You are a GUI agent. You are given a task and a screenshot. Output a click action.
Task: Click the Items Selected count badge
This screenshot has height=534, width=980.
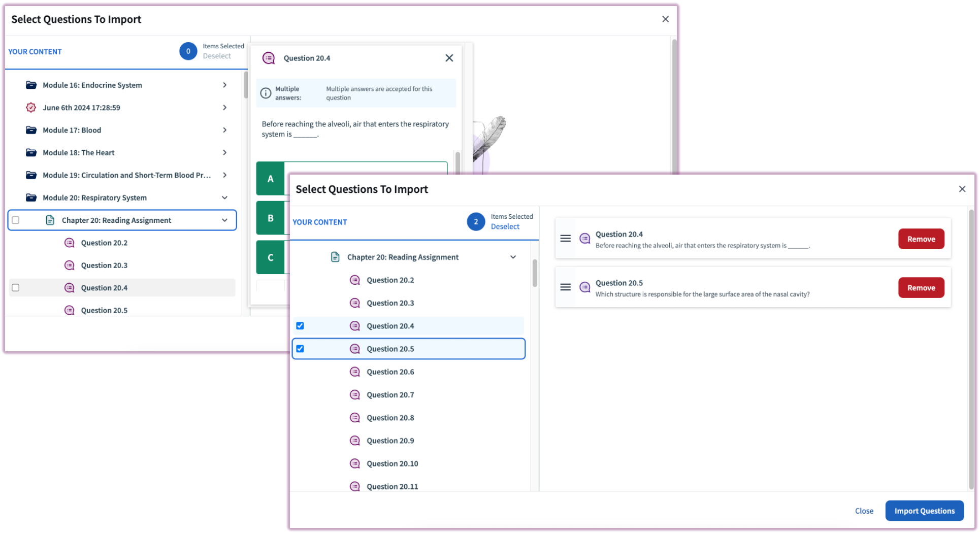tap(476, 222)
